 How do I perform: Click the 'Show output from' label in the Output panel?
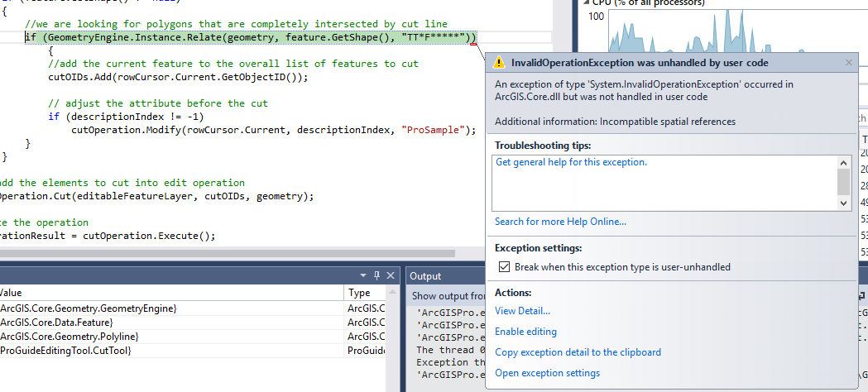tap(448, 296)
